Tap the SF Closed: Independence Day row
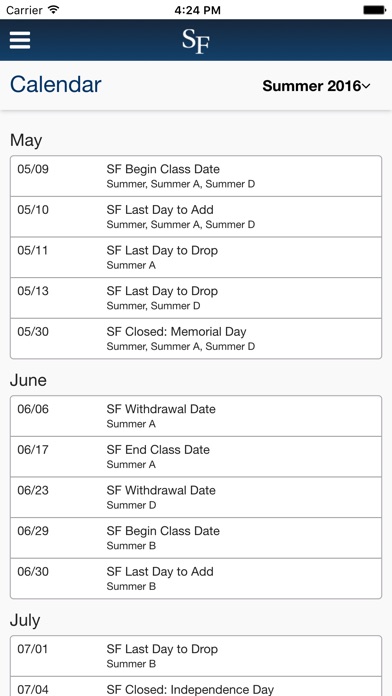This screenshot has height=696, width=392. (196, 686)
